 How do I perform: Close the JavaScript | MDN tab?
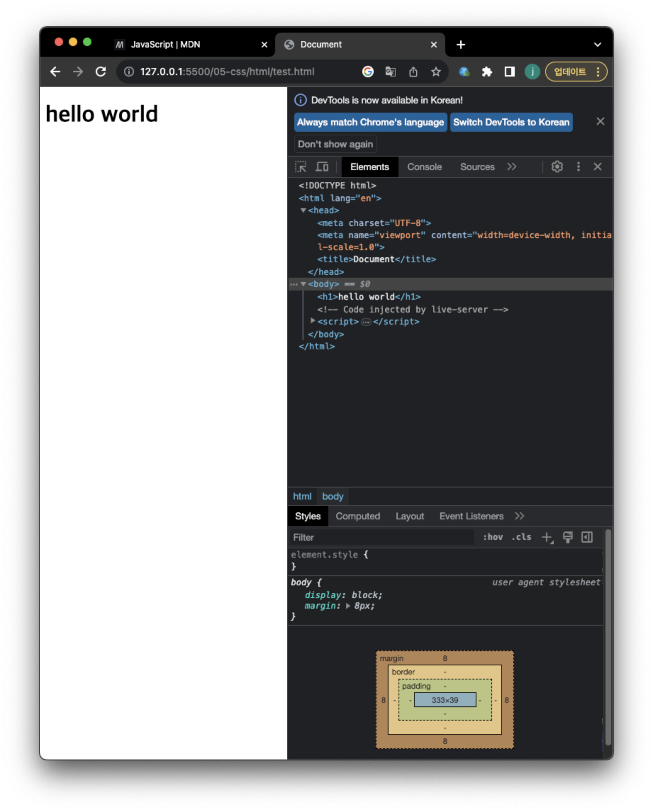click(264, 45)
